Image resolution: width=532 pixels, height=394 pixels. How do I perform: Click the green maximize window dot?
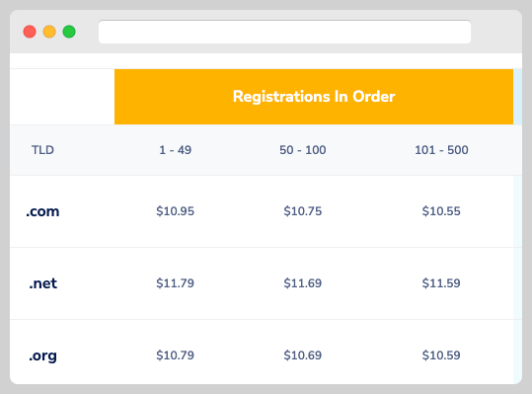click(x=69, y=32)
